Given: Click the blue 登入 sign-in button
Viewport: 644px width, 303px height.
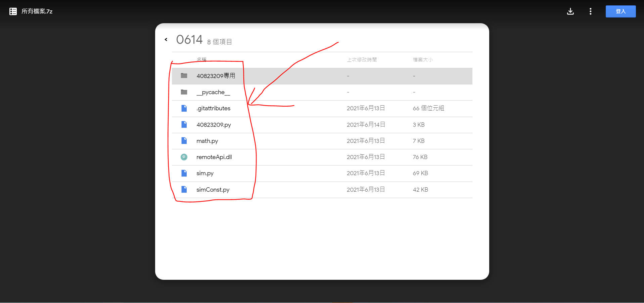Looking at the screenshot, I should click(x=620, y=11).
